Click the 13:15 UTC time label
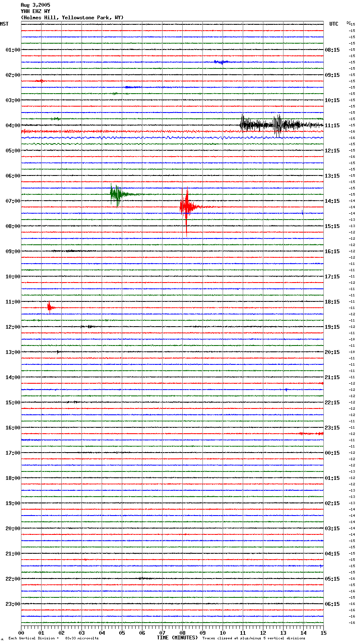Screen dimensions: 357x644 click(x=332, y=176)
